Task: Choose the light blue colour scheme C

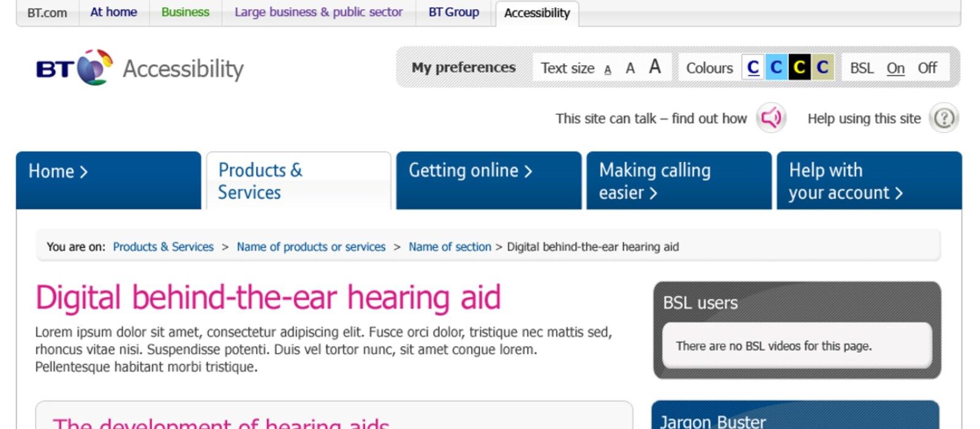Action: coord(776,67)
